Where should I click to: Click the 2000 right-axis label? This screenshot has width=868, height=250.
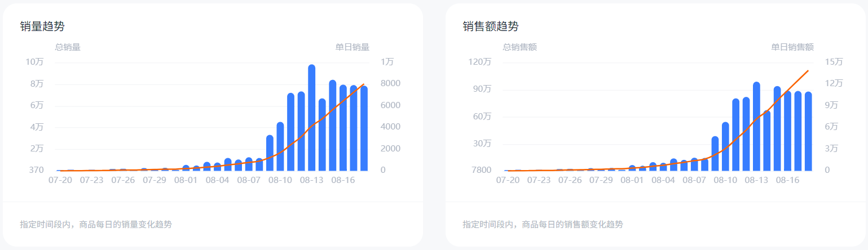(390, 149)
